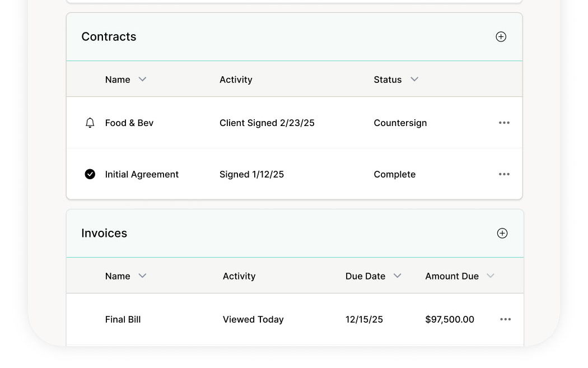Viewport: 588px width, 368px height.
Task: Sort invoices using the Name chevron
Action: point(142,276)
